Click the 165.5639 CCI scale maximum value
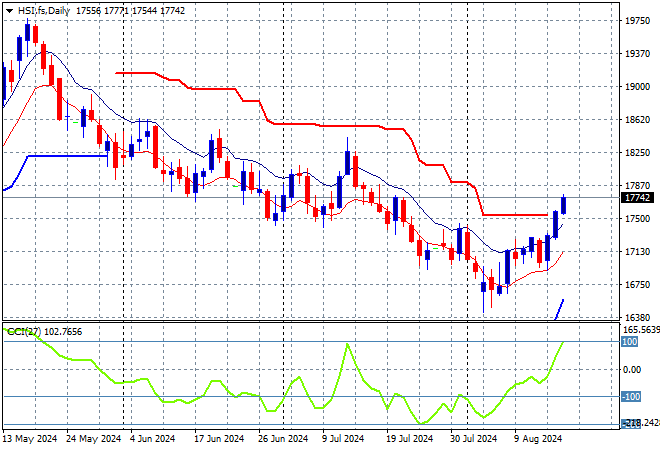Screen dimensions: 660x450 tap(641, 330)
